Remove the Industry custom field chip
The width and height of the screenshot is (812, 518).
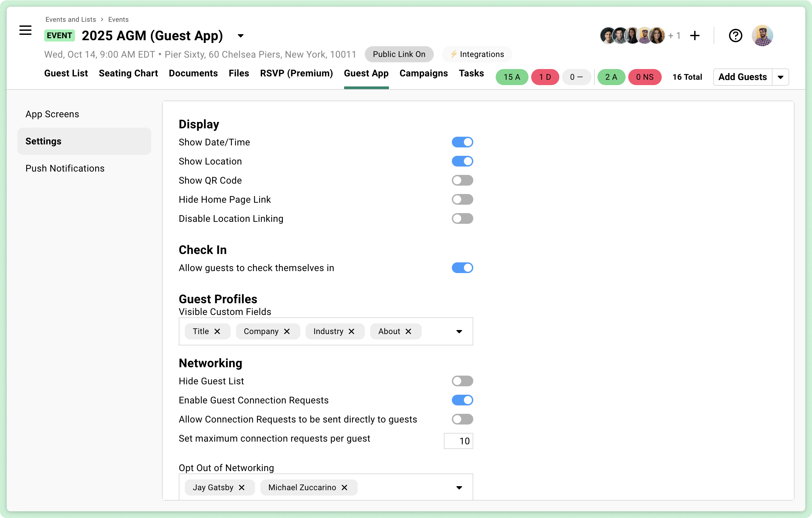(x=352, y=331)
